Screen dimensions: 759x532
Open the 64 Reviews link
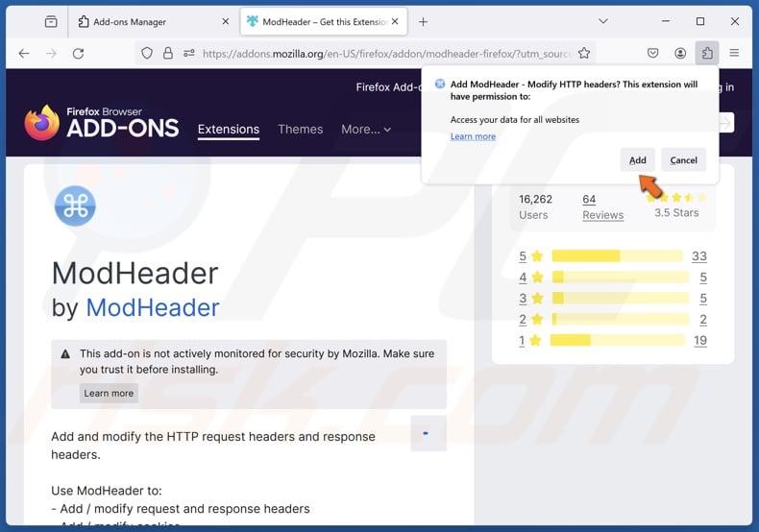tap(602, 207)
